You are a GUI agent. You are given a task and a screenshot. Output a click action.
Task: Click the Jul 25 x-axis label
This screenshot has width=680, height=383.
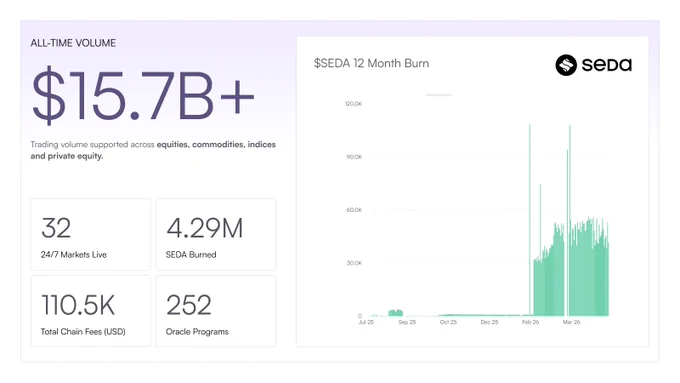366,322
